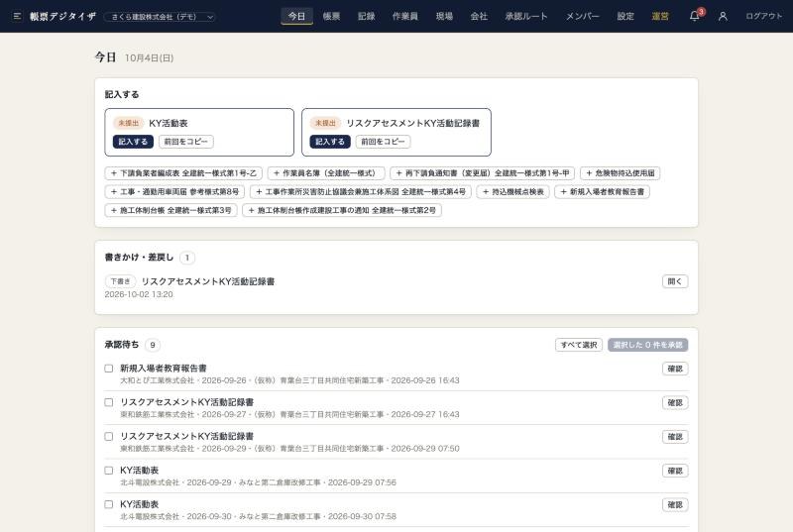Click the すべて選択 button
793x532 pixels.
click(x=579, y=345)
